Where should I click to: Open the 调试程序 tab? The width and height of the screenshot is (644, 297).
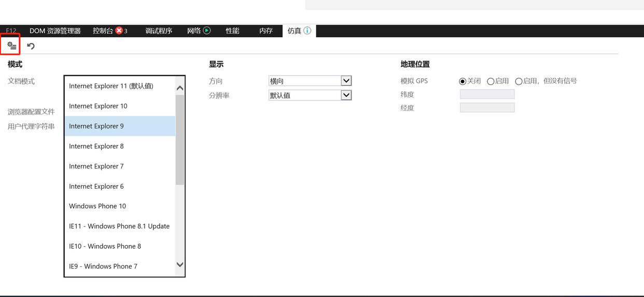coord(159,31)
